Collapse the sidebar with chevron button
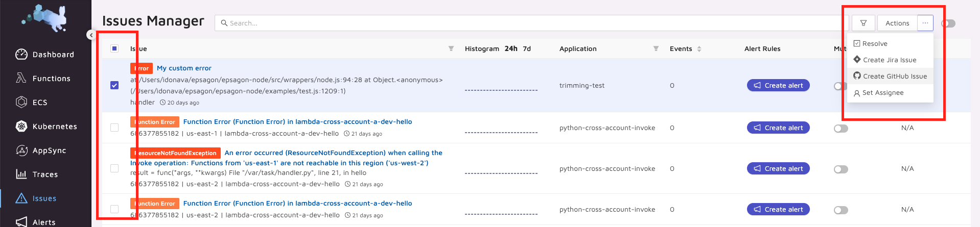This screenshot has height=227, width=980. click(x=90, y=35)
